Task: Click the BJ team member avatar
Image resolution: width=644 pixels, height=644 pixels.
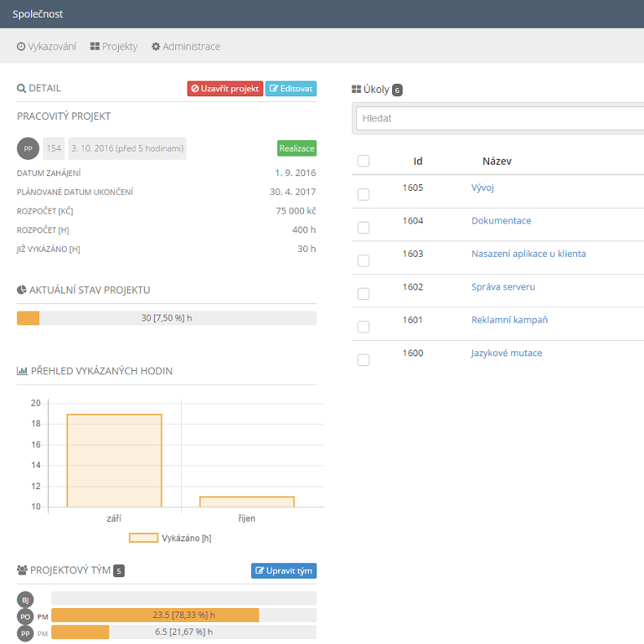Action: click(x=25, y=598)
